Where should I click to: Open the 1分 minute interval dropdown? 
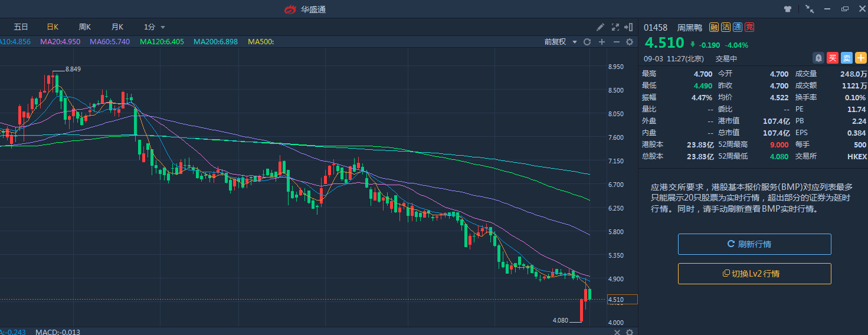pos(155,27)
